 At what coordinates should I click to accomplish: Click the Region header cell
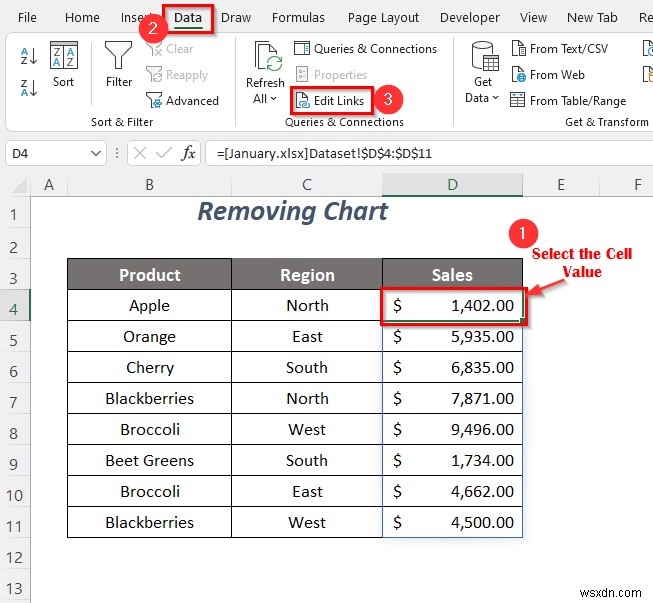pyautogui.click(x=307, y=274)
